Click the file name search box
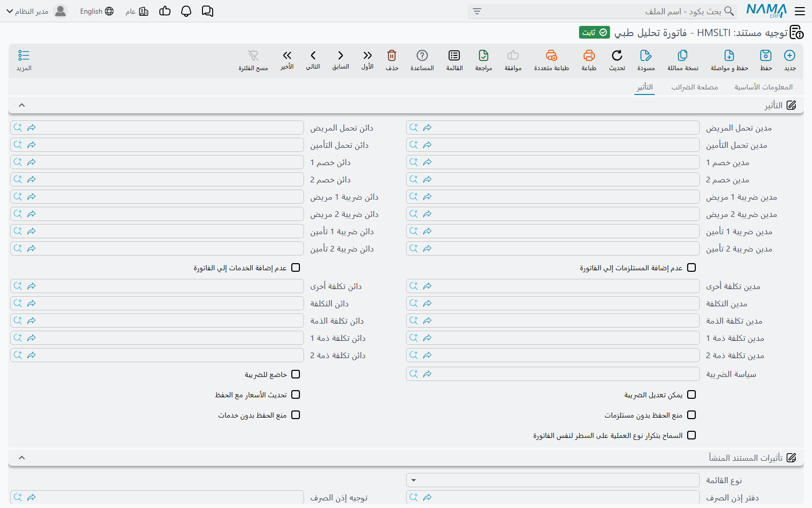Image resolution: width=812 pixels, height=508 pixels. [x=602, y=11]
